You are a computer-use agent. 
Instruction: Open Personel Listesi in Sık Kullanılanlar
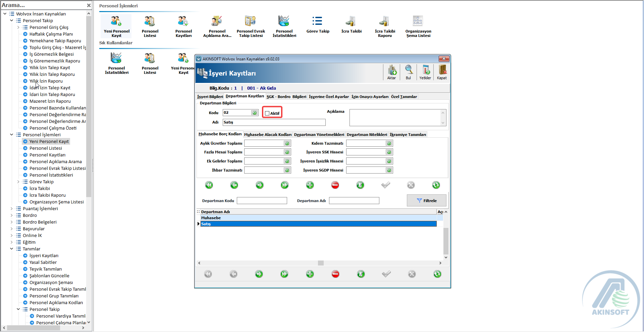150,63
